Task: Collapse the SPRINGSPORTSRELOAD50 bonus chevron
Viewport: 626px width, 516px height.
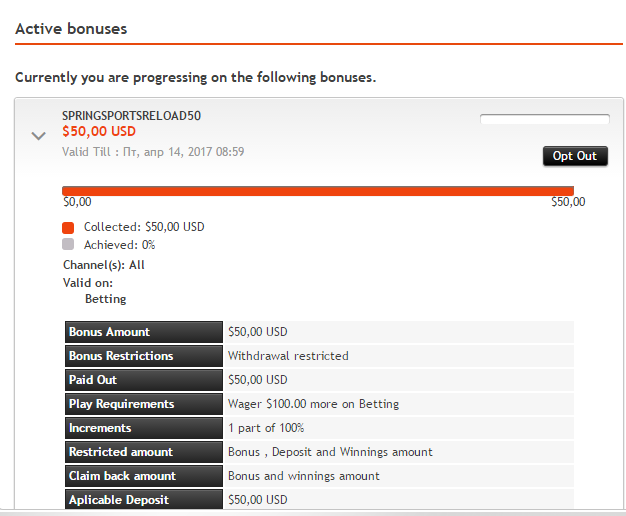Action: pos(38,136)
